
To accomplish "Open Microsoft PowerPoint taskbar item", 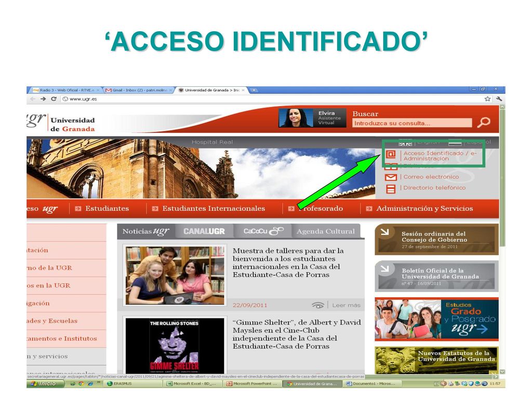I will pos(252,384).
